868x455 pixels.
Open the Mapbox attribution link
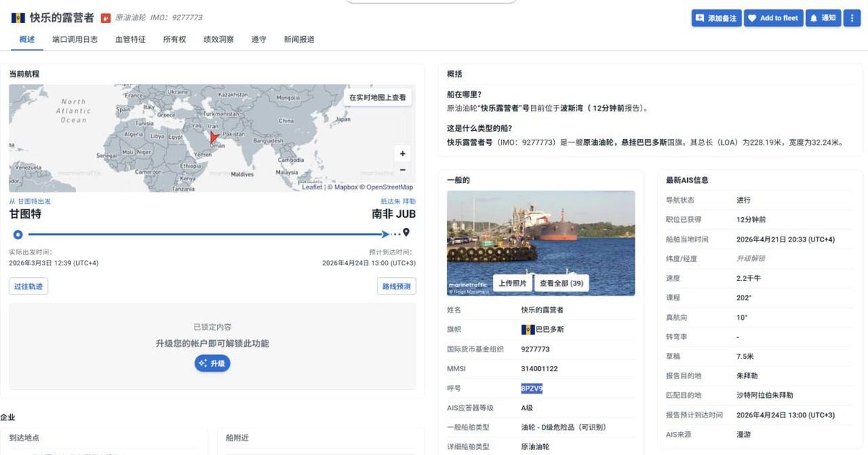click(x=346, y=187)
